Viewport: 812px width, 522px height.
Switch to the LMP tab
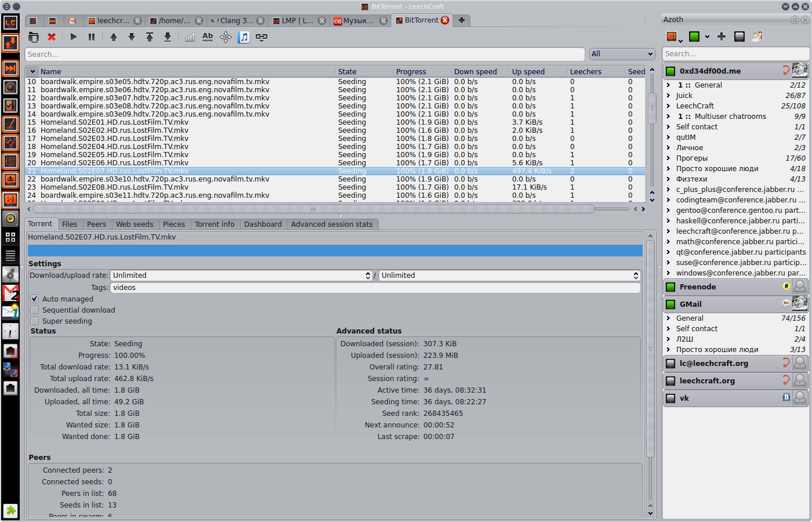click(x=298, y=20)
